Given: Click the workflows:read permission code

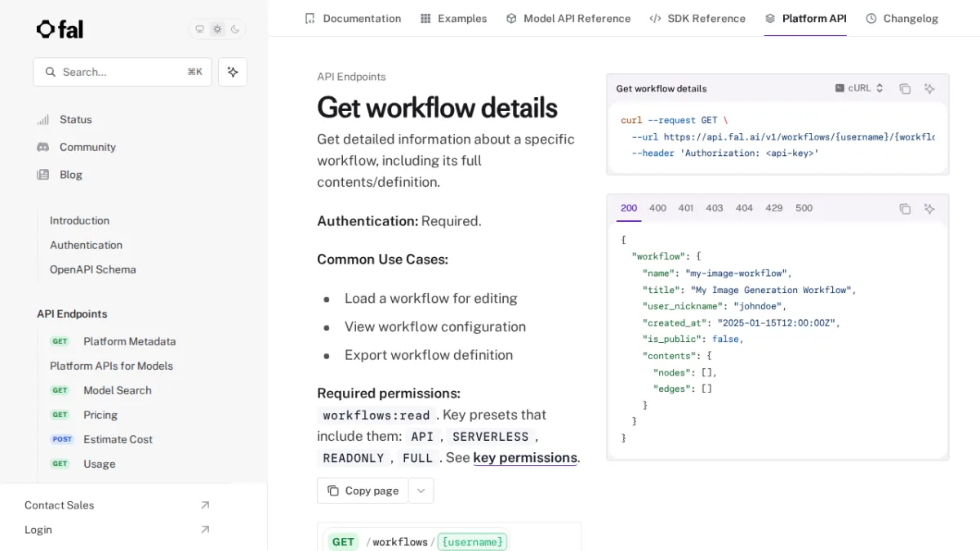Looking at the screenshot, I should pos(376,415).
